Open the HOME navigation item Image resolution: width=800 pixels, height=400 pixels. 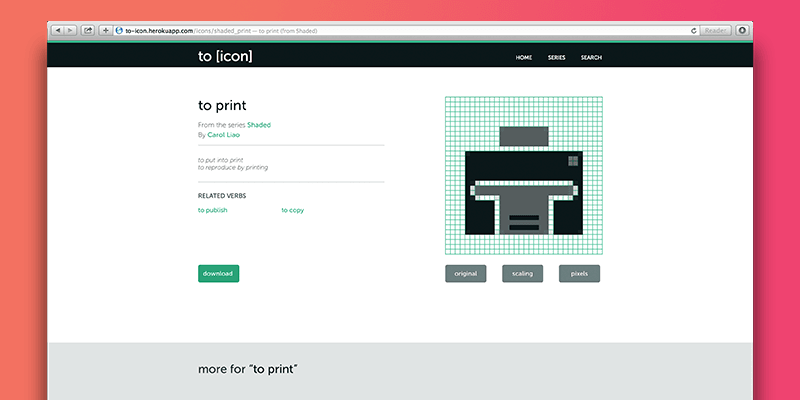point(523,58)
